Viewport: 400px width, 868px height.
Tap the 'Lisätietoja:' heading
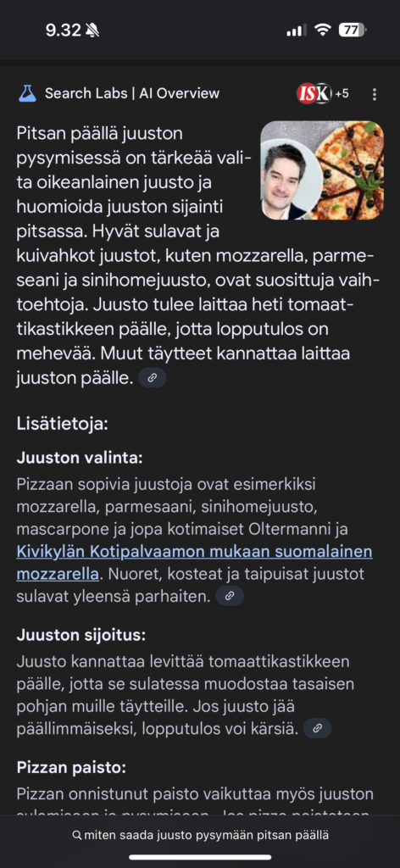point(62,425)
